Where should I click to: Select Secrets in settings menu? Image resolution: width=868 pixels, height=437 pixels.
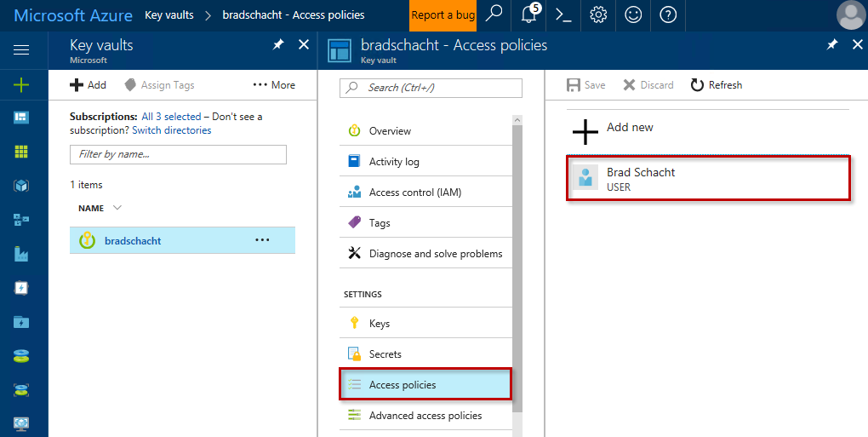coord(385,354)
